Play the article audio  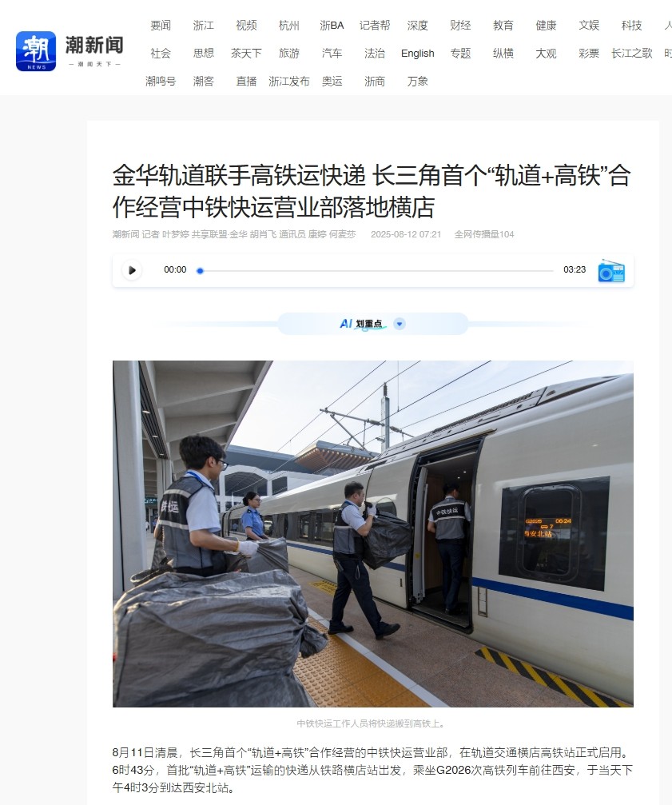click(132, 270)
